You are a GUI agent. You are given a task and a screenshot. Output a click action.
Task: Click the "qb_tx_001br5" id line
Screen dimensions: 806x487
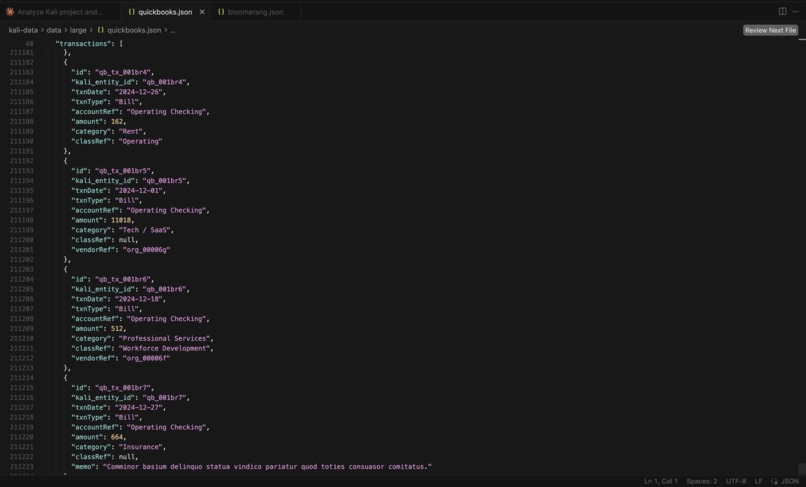pos(112,171)
